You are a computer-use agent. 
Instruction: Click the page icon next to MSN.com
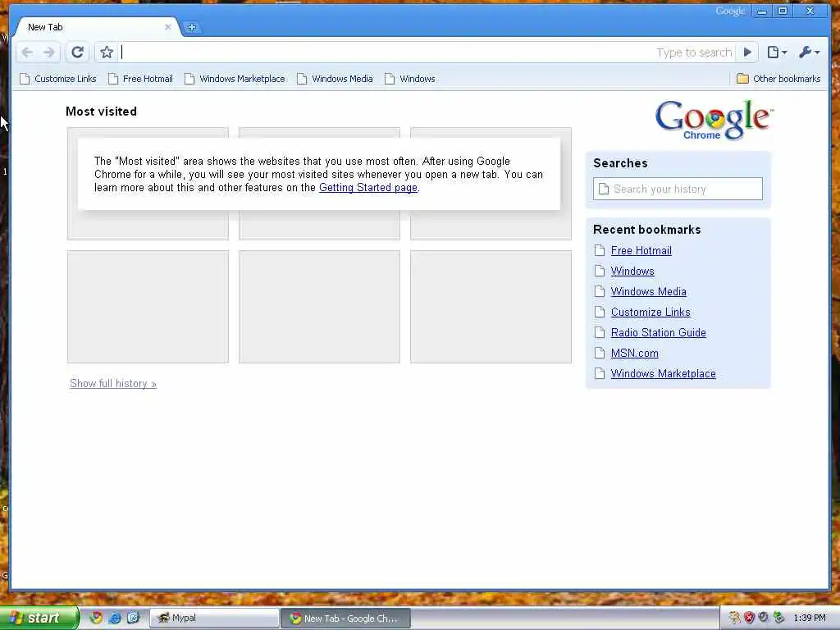[600, 353]
